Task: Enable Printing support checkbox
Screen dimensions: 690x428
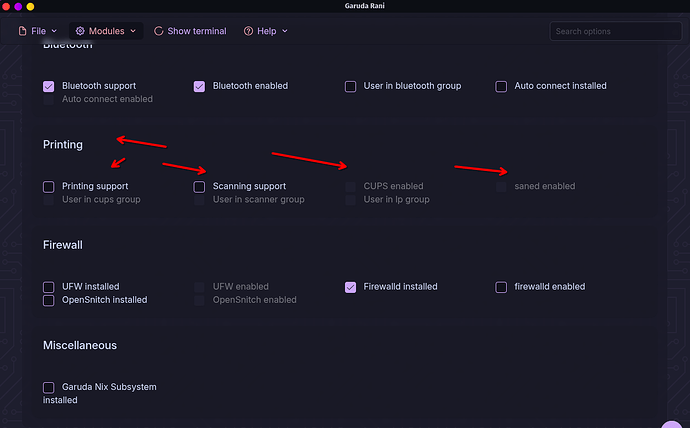Action: pyautogui.click(x=49, y=187)
